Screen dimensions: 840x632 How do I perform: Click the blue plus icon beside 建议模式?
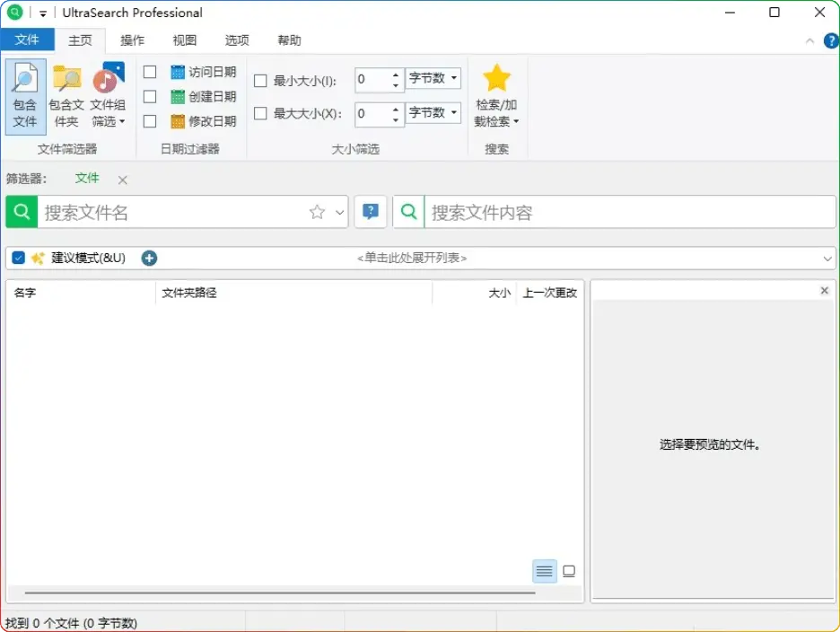coord(150,259)
